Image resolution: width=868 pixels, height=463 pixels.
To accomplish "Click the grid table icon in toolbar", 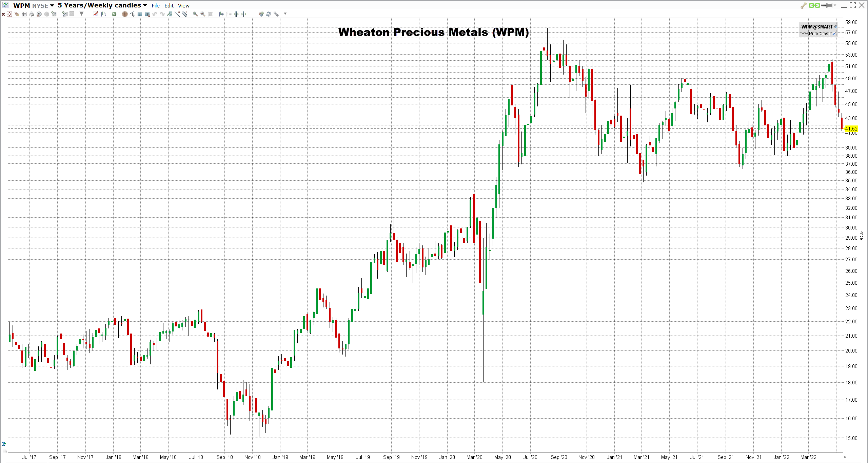I will pos(24,14).
